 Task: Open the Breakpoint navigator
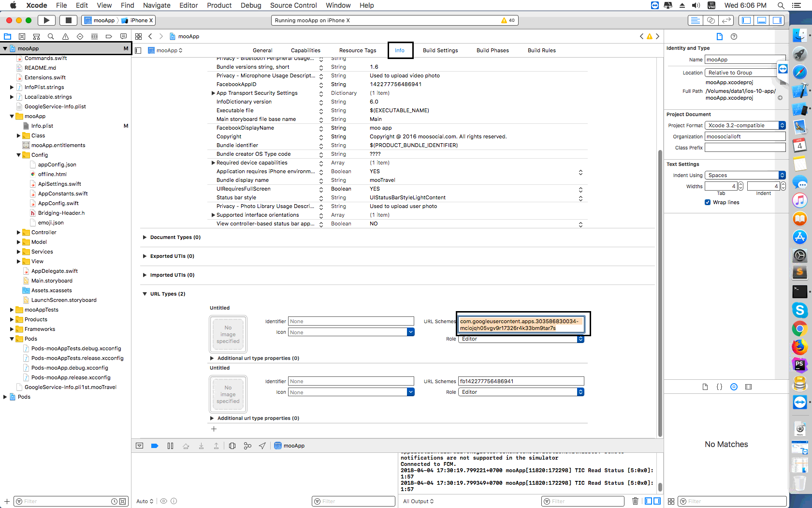pyautogui.click(x=109, y=36)
